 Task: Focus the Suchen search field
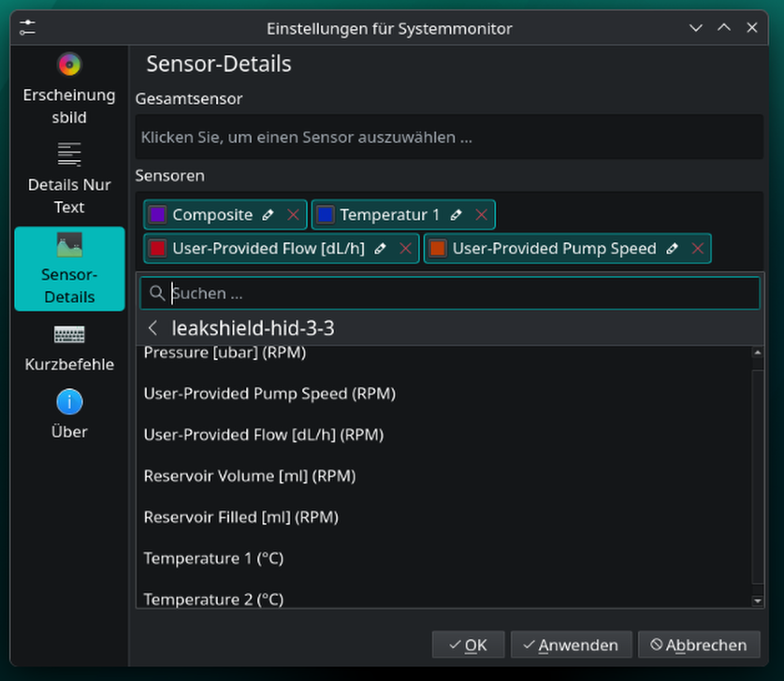coord(449,293)
